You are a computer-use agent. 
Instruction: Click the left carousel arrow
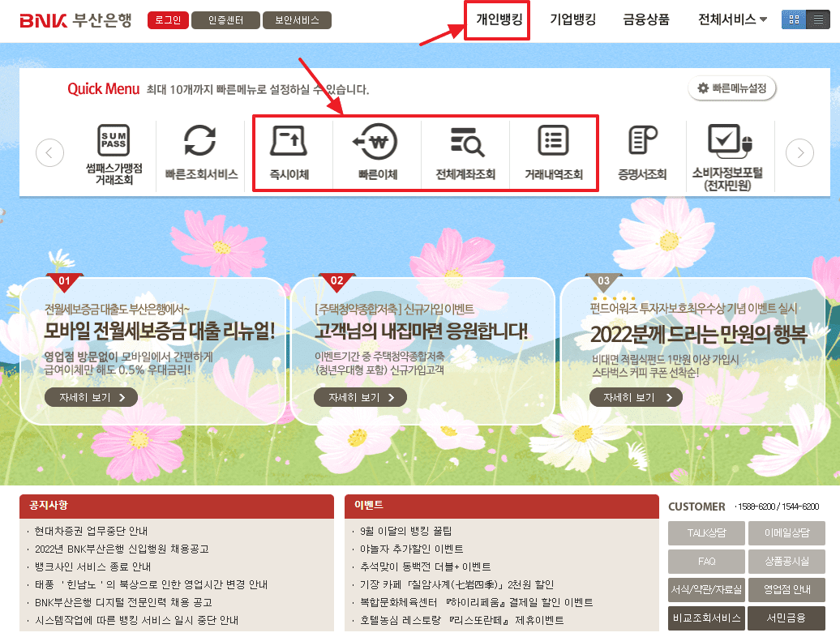[x=49, y=152]
